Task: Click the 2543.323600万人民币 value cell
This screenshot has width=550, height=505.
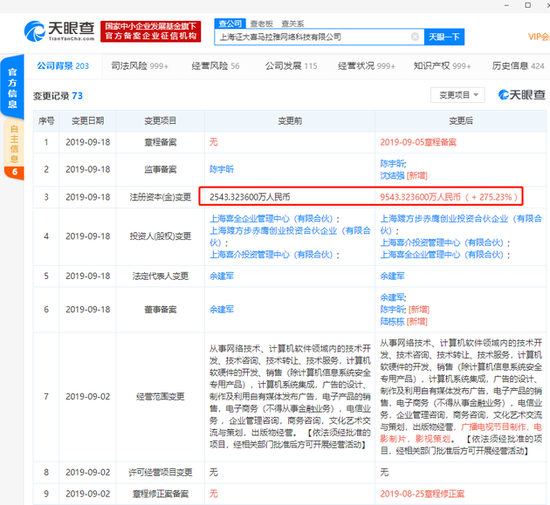Action: (250, 197)
